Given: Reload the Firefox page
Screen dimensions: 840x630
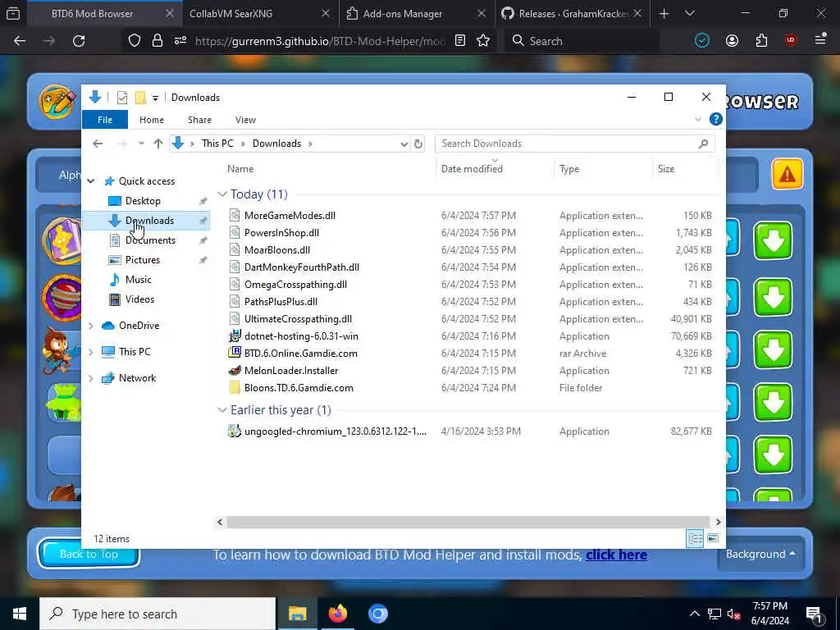Looking at the screenshot, I should tap(79, 41).
